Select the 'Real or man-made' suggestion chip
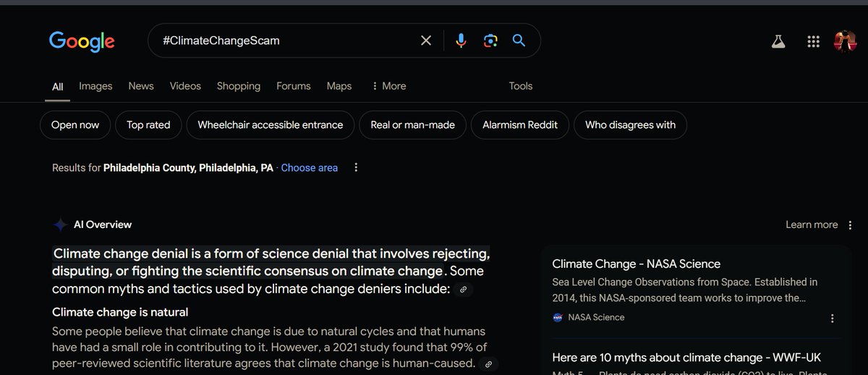Viewport: 868px width, 375px height. click(x=413, y=125)
